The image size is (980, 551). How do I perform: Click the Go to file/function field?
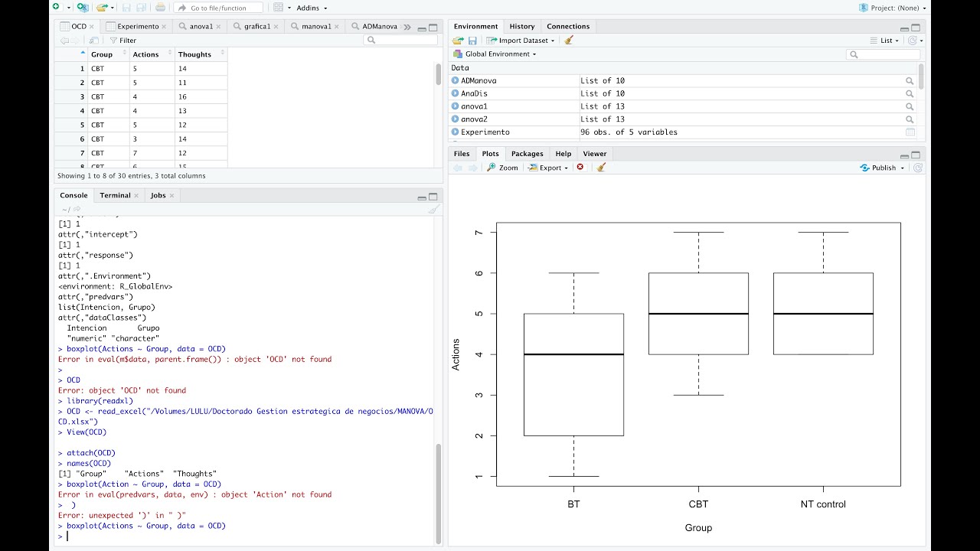[x=218, y=8]
